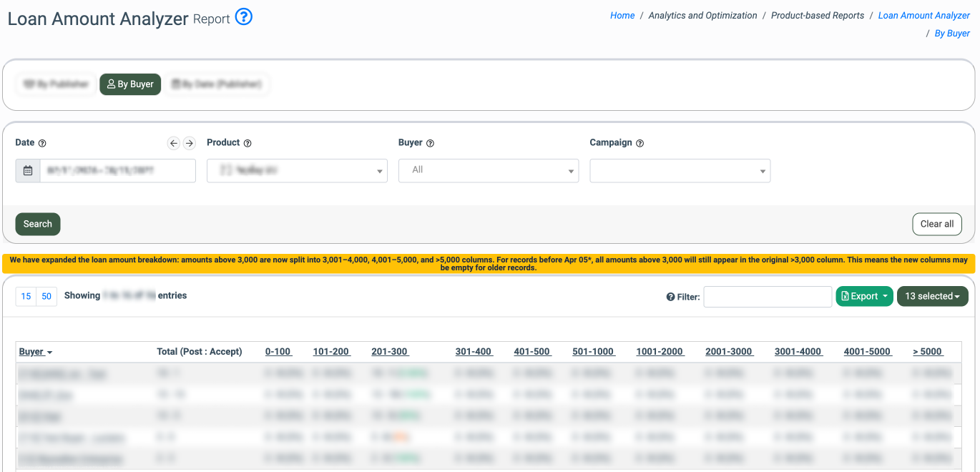Sort by 401-500 column header
This screenshot has height=472, width=980.
(x=533, y=352)
